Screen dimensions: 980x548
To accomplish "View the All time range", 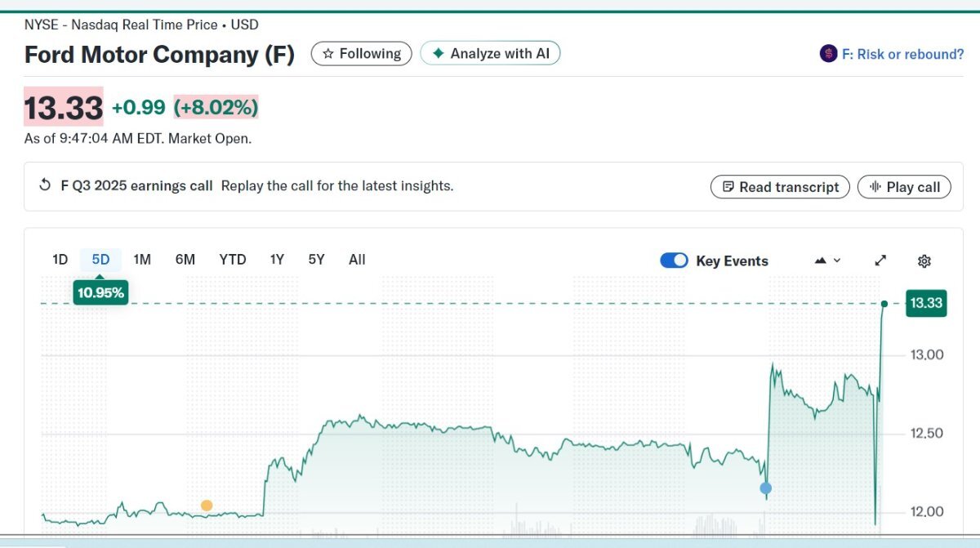I will point(357,260).
